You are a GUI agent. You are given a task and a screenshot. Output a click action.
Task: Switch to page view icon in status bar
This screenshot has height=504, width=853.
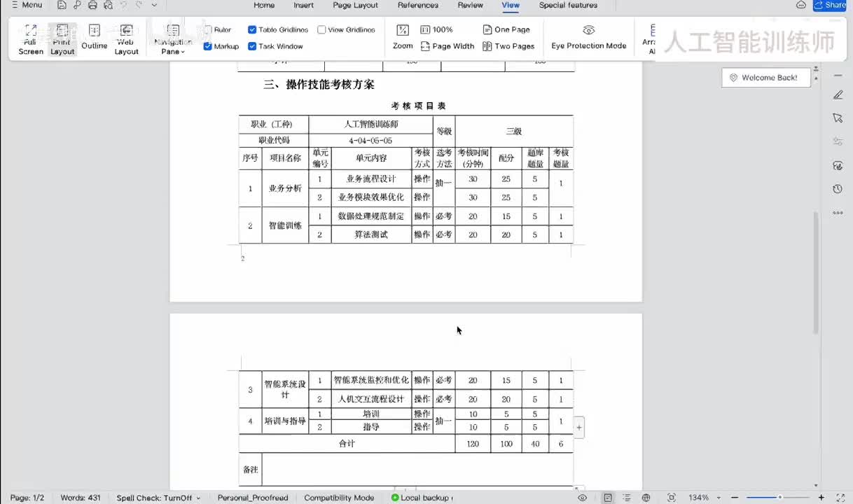tap(608, 498)
